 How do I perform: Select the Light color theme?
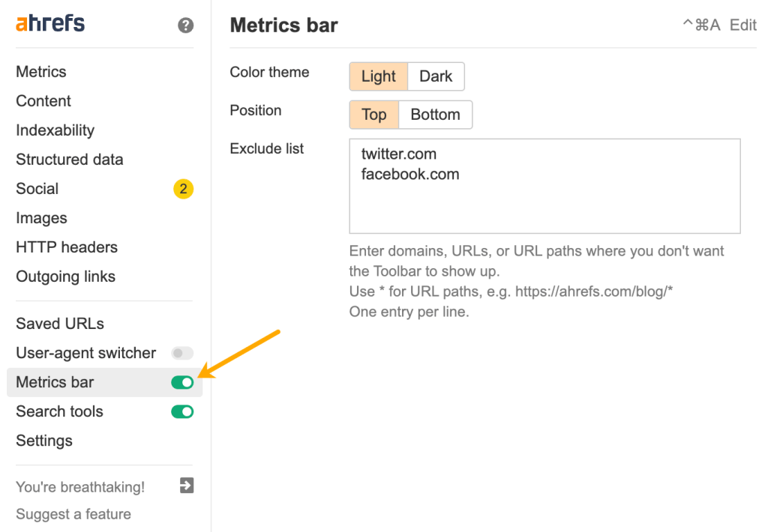coord(378,76)
